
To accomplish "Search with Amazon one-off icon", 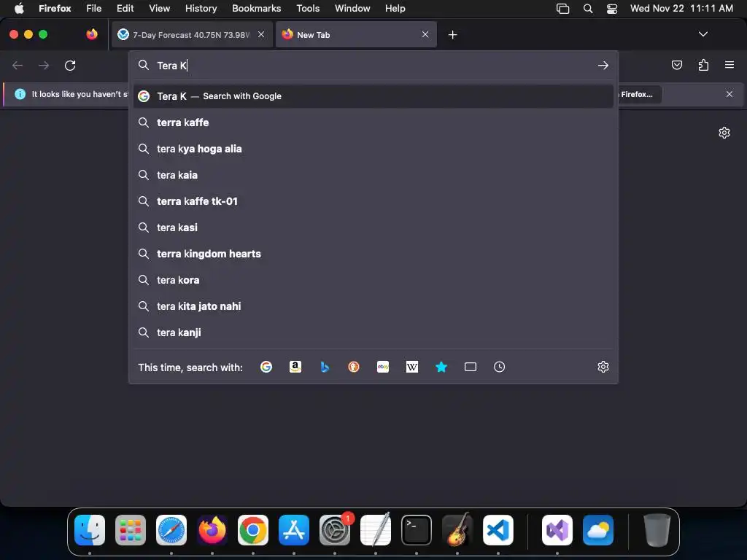I will [x=295, y=367].
